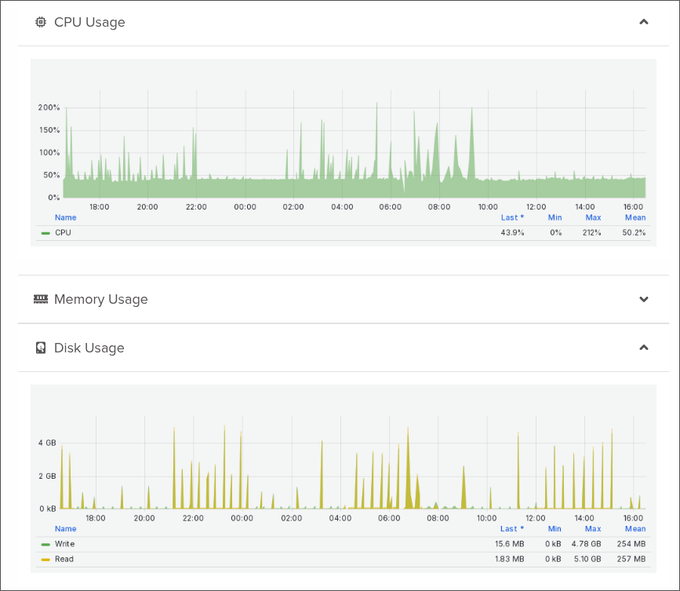Sort Disk legend by Max column

click(x=593, y=529)
